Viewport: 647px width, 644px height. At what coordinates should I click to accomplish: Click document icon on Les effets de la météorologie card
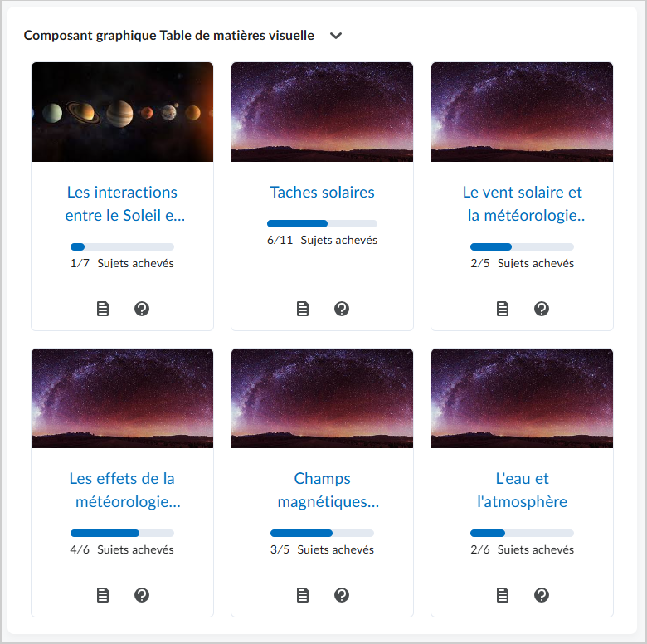tap(103, 595)
